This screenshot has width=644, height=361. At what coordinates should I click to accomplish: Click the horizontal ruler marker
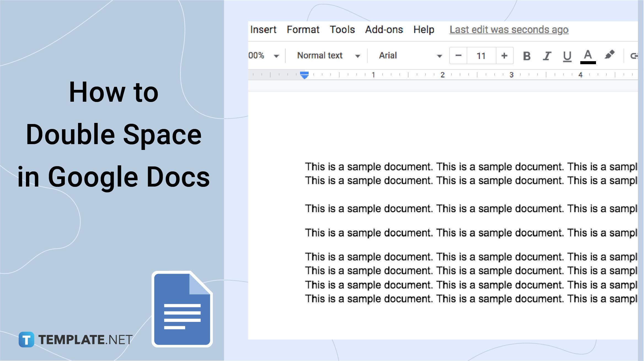304,75
